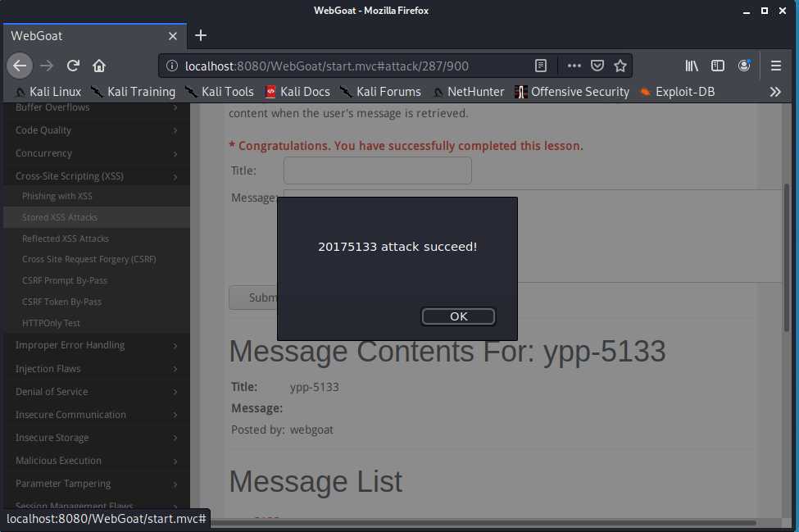Reload the current WebGoat page

coord(73,66)
